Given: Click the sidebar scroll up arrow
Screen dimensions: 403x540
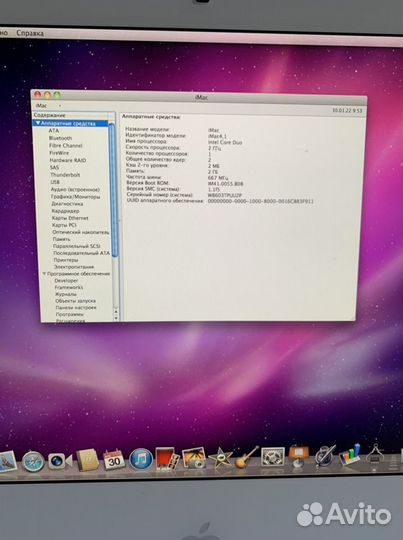Looking at the screenshot, I should pos(116,312).
